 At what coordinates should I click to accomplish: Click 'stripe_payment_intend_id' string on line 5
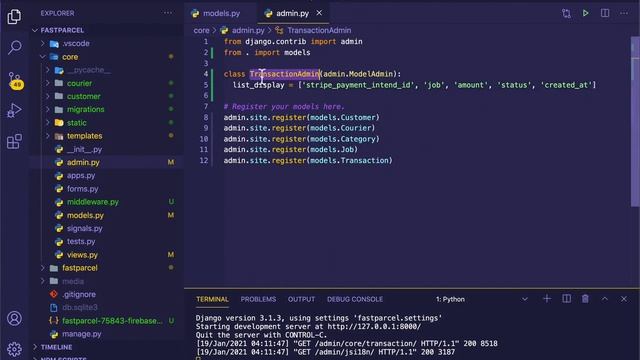point(359,85)
